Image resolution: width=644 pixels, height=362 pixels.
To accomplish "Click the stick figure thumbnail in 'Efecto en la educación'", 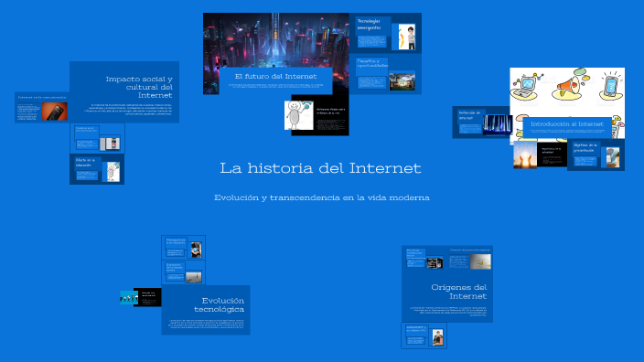I will [113, 172].
